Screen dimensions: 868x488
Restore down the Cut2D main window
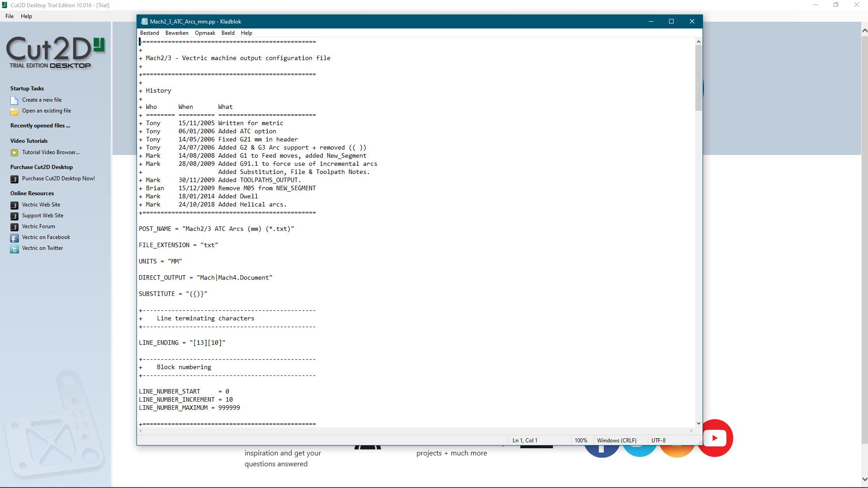(836, 5)
